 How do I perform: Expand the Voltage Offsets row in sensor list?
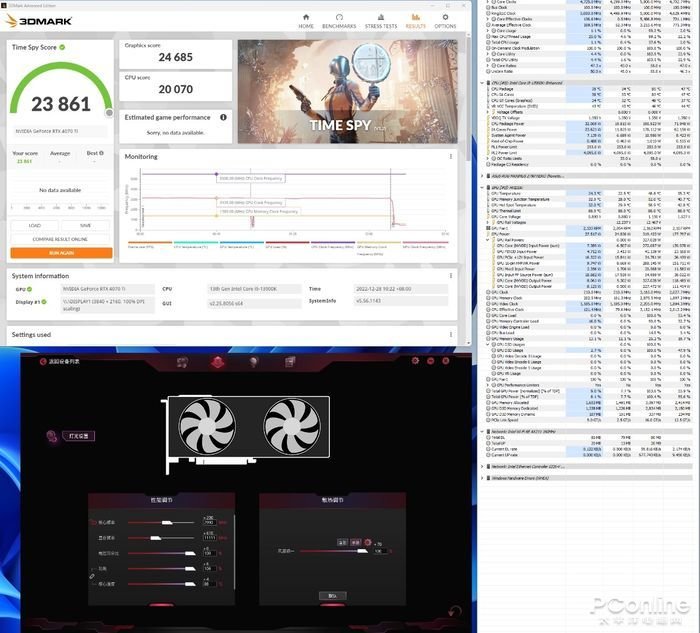tap(488, 112)
